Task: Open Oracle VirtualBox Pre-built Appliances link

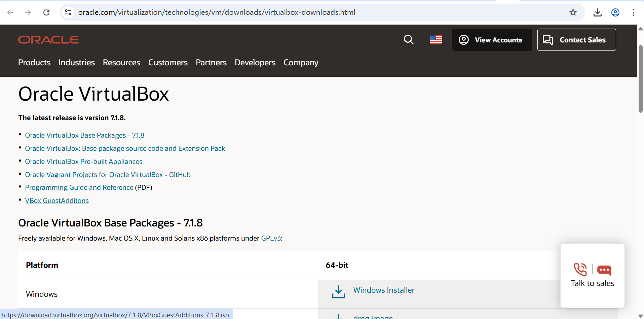Action: point(84,162)
